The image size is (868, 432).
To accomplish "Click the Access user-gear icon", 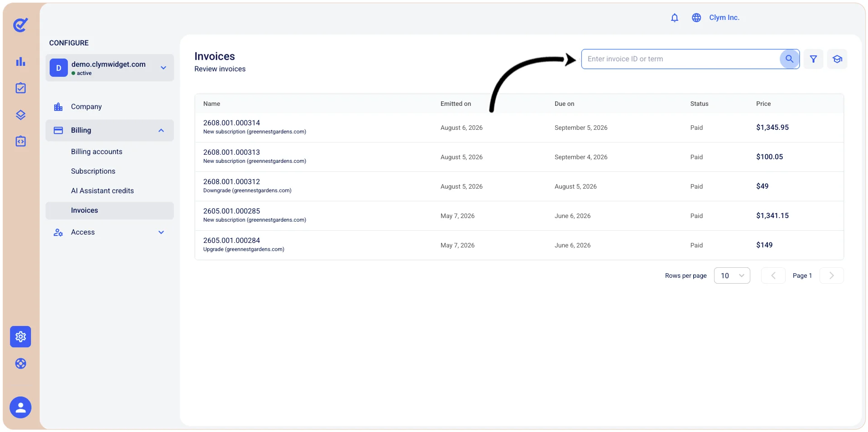I will [x=58, y=233].
